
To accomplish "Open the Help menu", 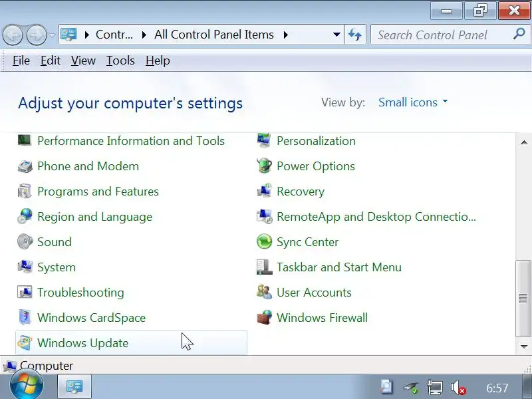I will (x=158, y=61).
